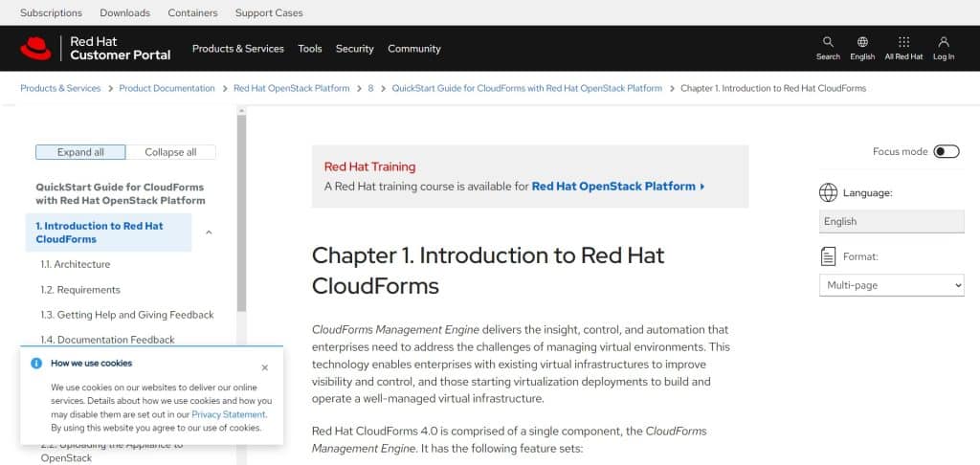The width and height of the screenshot is (980, 465).
Task: Open Product Documentation breadcrumb
Action: [x=167, y=88]
